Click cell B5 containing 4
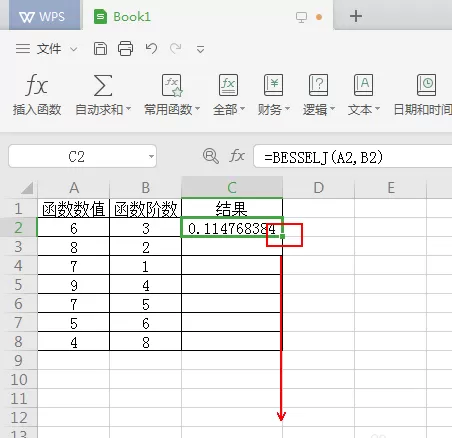The width and height of the screenshot is (452, 438). (146, 285)
